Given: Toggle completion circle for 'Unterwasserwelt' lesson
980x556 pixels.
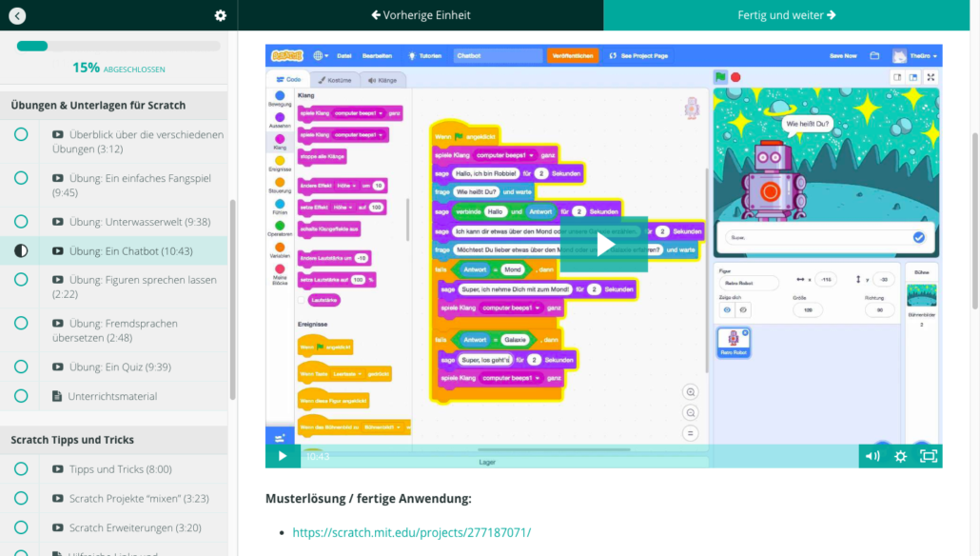Looking at the screenshot, I should click(21, 222).
